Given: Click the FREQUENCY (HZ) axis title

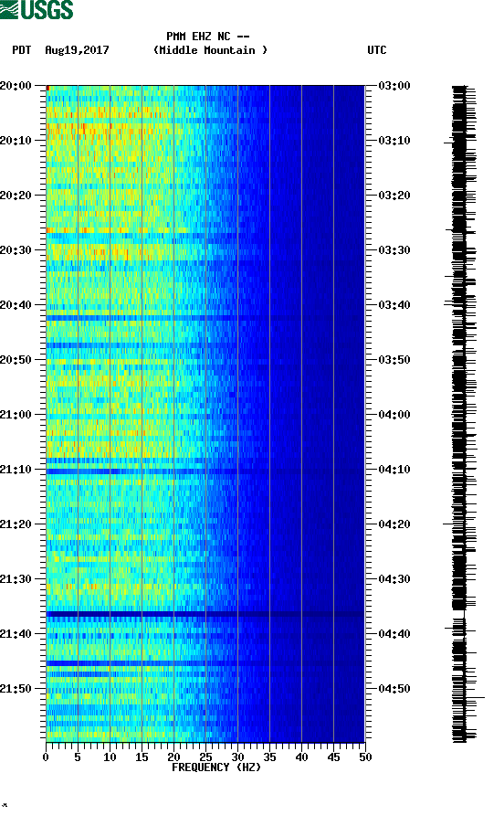Looking at the screenshot, I should [216, 767].
